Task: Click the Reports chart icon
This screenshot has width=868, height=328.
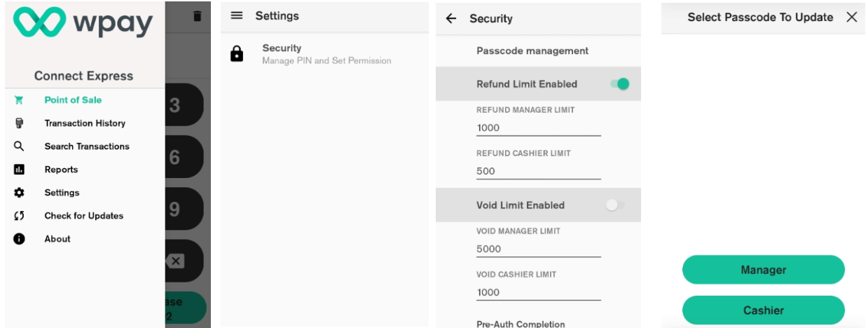Action: click(x=20, y=170)
